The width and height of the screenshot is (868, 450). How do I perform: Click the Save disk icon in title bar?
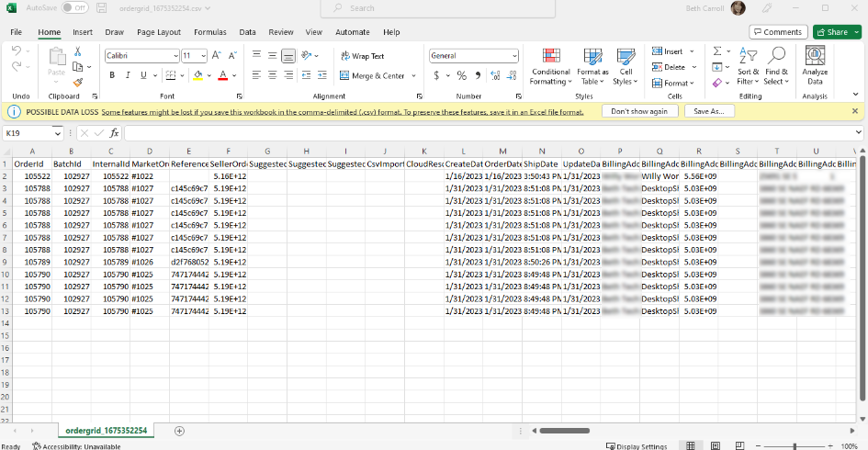(x=101, y=7)
